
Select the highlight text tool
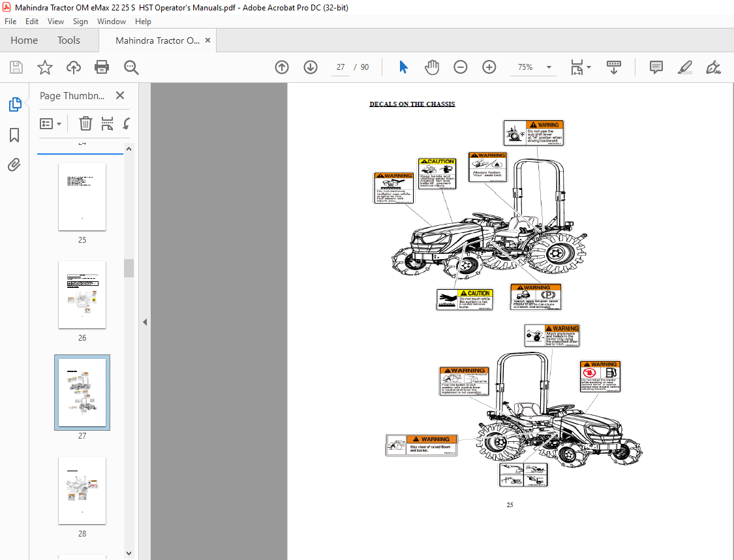click(x=685, y=67)
